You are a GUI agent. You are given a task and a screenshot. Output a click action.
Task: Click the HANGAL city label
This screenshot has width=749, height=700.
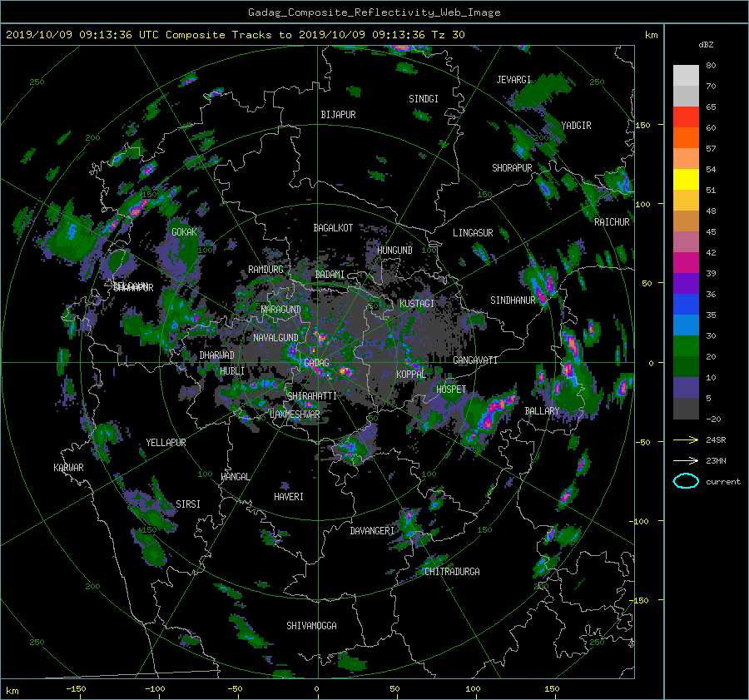pos(235,477)
